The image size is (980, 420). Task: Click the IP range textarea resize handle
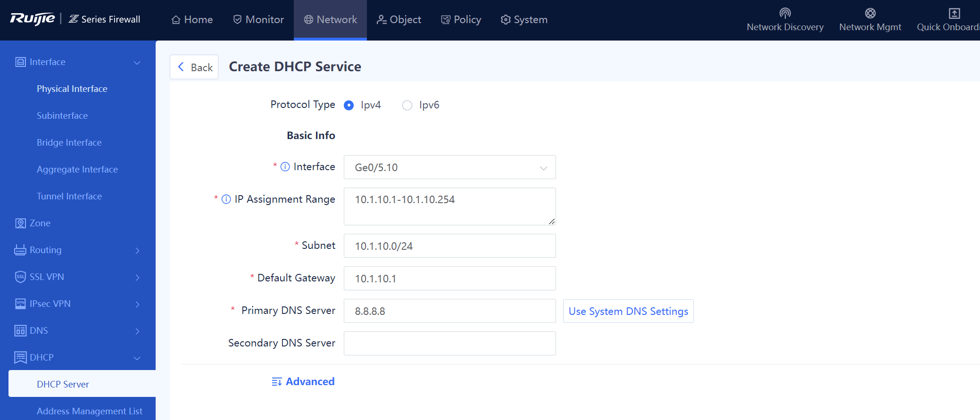click(552, 221)
